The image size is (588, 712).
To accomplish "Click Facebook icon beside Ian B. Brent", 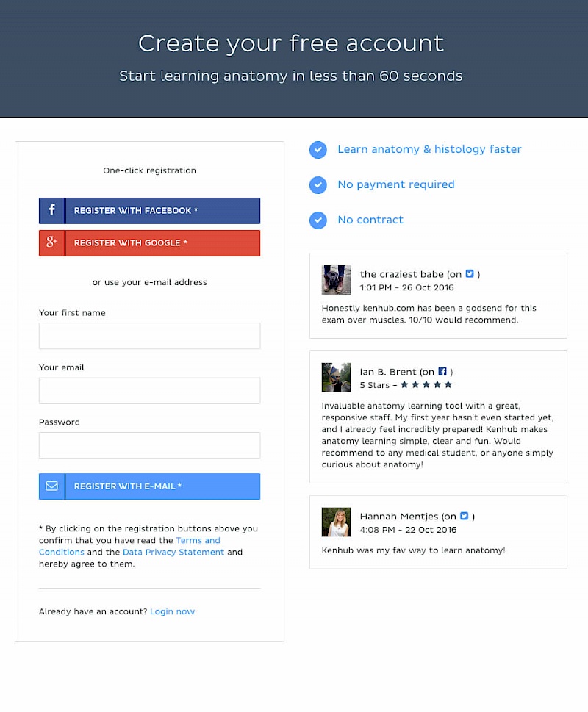I will (x=442, y=372).
